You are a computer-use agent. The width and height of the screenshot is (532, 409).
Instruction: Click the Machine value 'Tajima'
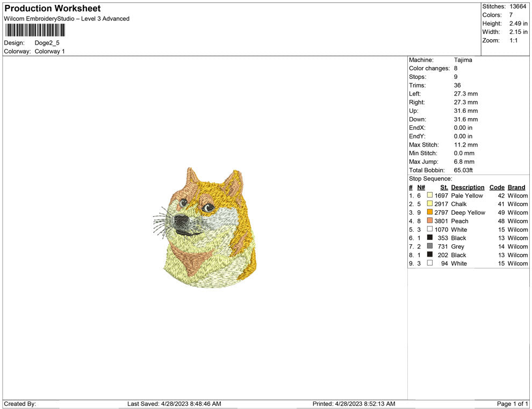463,60
